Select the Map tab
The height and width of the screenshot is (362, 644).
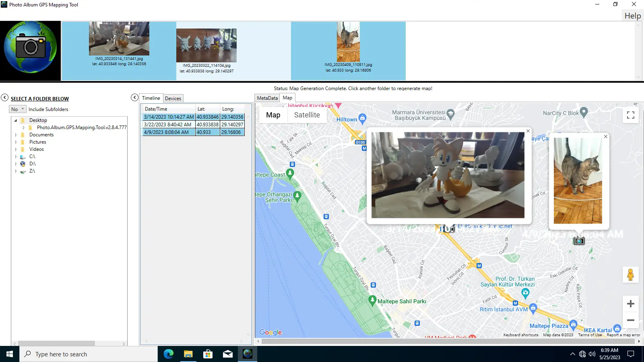pyautogui.click(x=287, y=98)
